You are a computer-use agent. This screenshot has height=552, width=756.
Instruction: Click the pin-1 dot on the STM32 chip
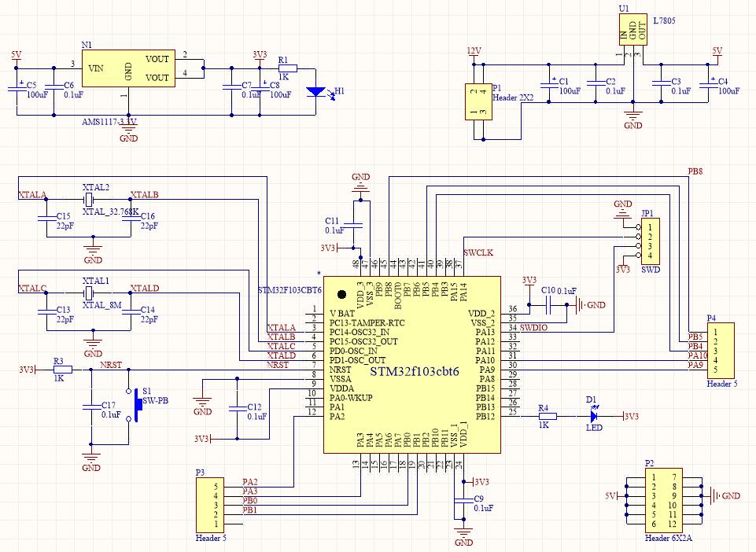click(342, 294)
